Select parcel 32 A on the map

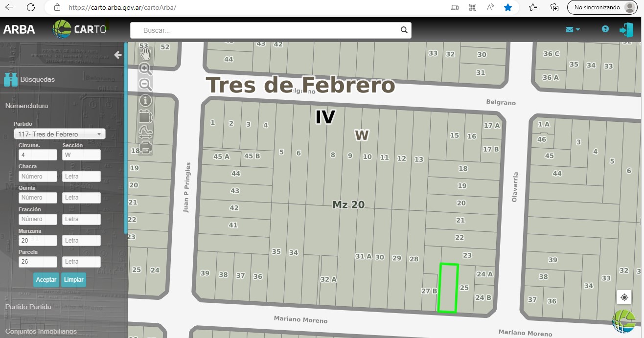pyautogui.click(x=328, y=279)
